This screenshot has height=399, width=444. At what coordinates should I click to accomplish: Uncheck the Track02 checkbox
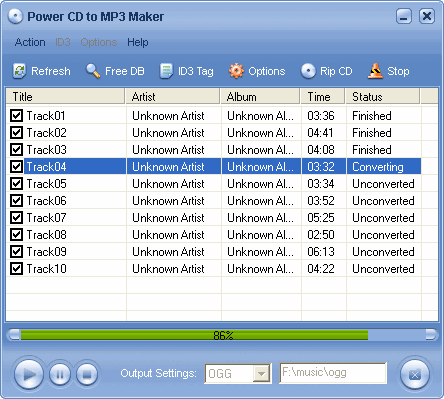(x=16, y=133)
